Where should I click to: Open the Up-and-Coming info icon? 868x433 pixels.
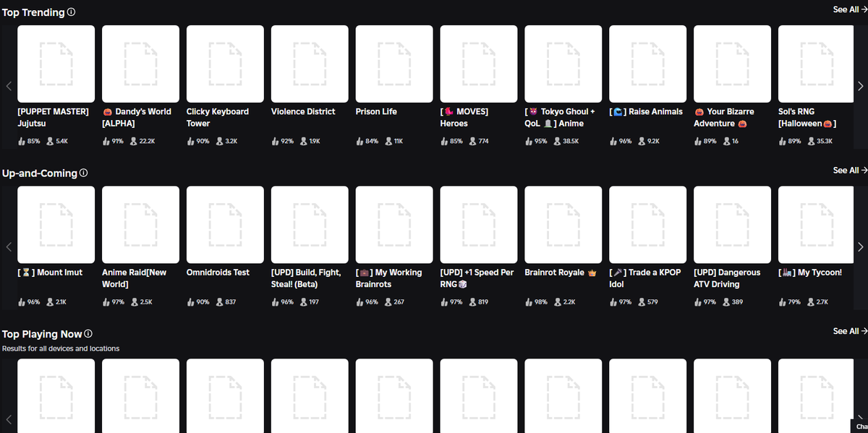(x=83, y=173)
